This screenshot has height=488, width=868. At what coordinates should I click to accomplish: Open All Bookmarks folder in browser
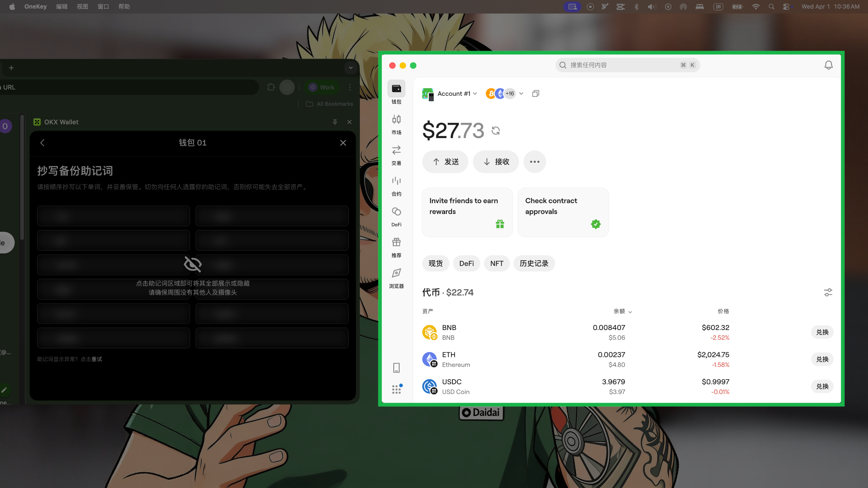pyautogui.click(x=329, y=104)
